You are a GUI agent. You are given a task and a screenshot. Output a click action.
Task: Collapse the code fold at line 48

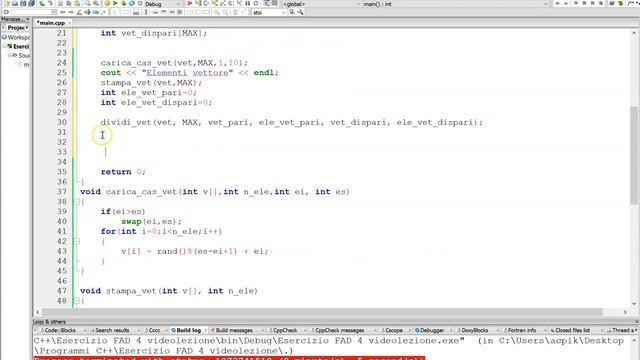76,301
